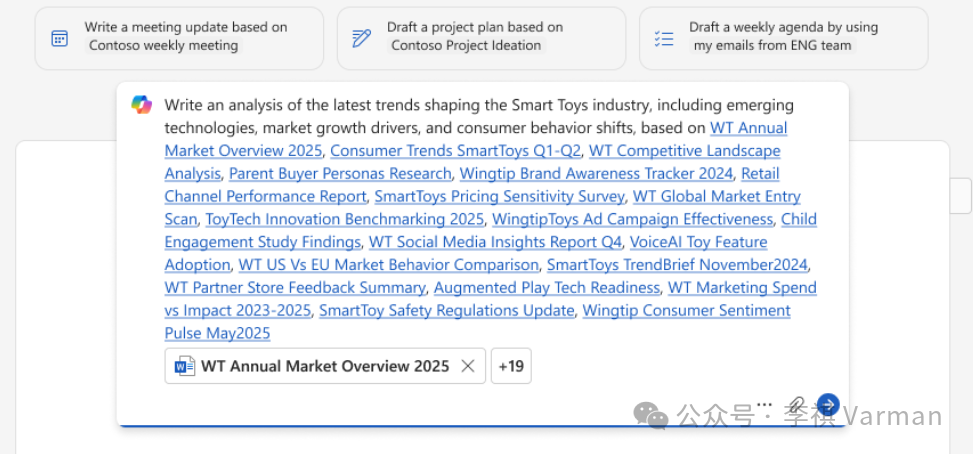
Task: Open Augmented Play Tech Readiness link
Action: click(547, 288)
